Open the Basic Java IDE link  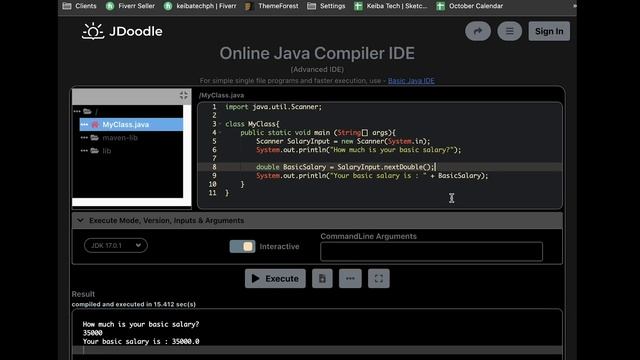[x=411, y=80]
